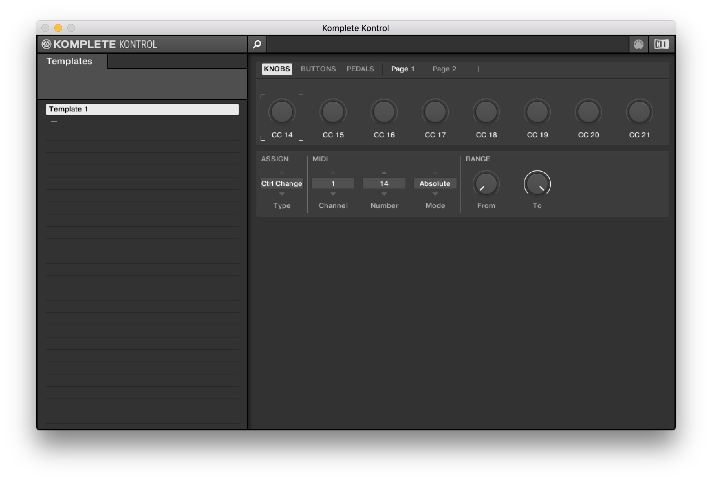Click the search magnifier icon
The width and height of the screenshot is (712, 482).
coord(257,44)
